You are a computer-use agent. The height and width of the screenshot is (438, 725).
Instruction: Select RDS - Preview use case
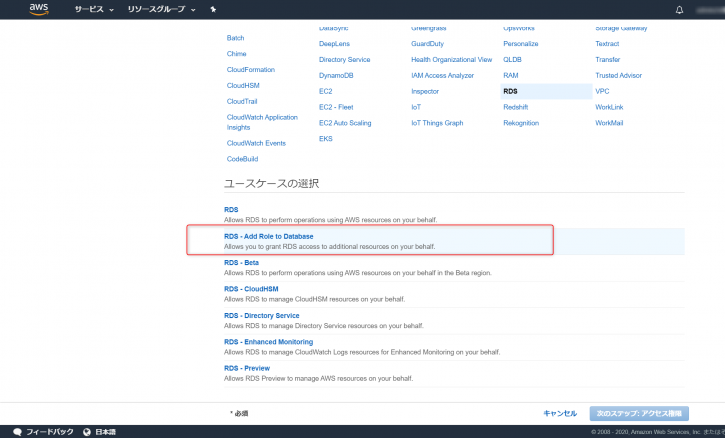click(x=247, y=368)
